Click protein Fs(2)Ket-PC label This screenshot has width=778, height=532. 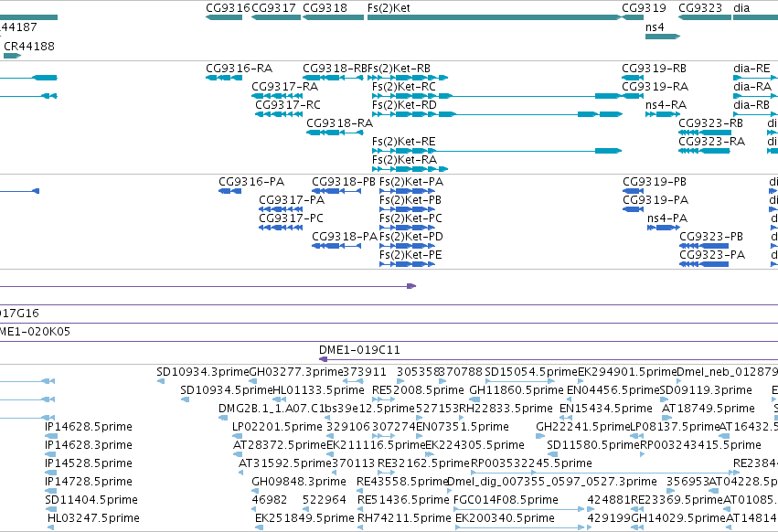point(410,218)
